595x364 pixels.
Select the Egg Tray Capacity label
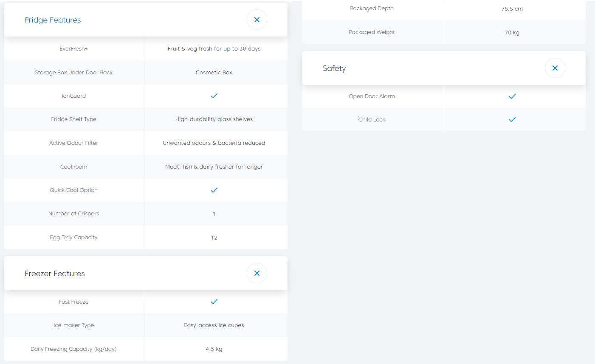pos(73,237)
